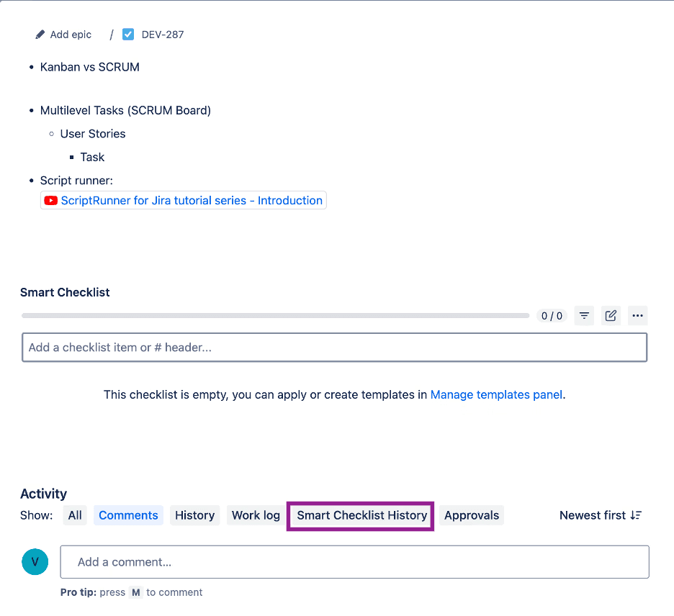Open the checklist more options menu

pos(637,315)
